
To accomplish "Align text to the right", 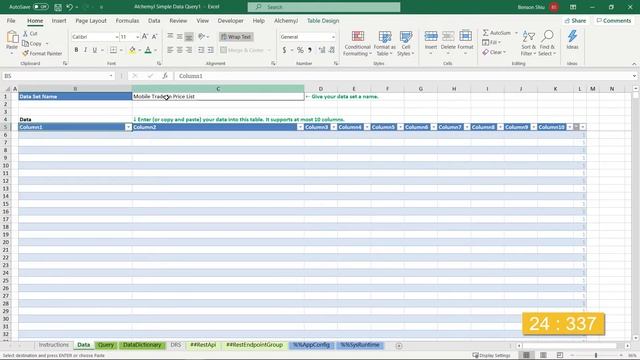I will pyautogui.click(x=189, y=50).
